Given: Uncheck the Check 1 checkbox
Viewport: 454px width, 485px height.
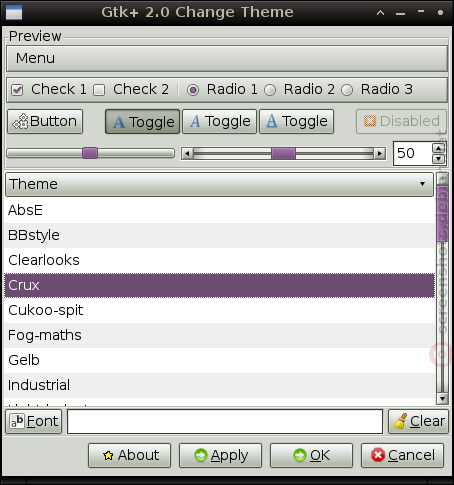Looking at the screenshot, I should coord(17,90).
